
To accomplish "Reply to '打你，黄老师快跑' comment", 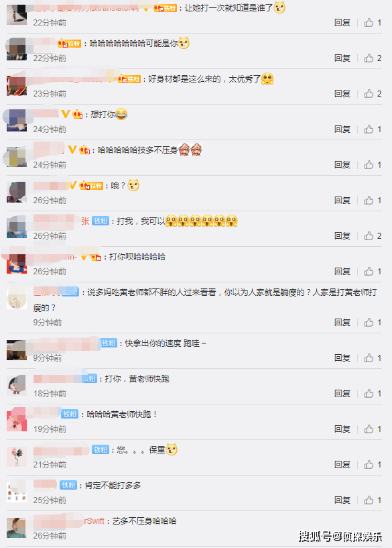I will (x=342, y=394).
